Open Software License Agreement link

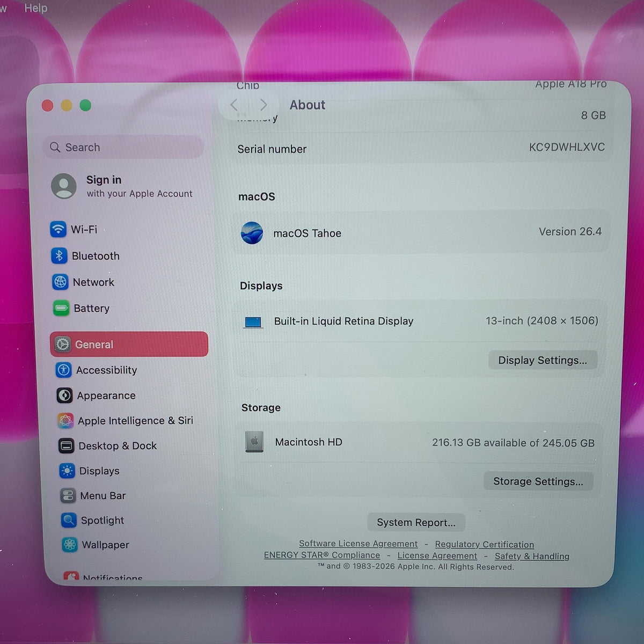(358, 544)
